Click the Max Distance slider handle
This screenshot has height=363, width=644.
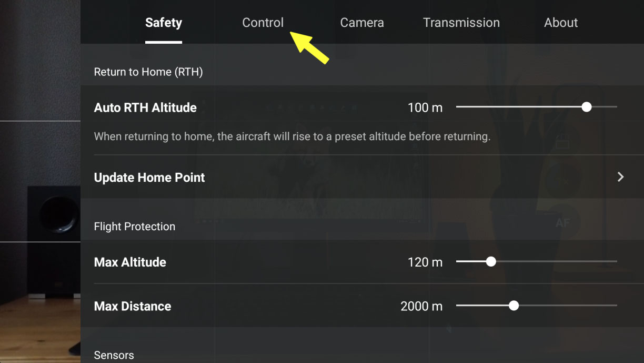click(514, 306)
